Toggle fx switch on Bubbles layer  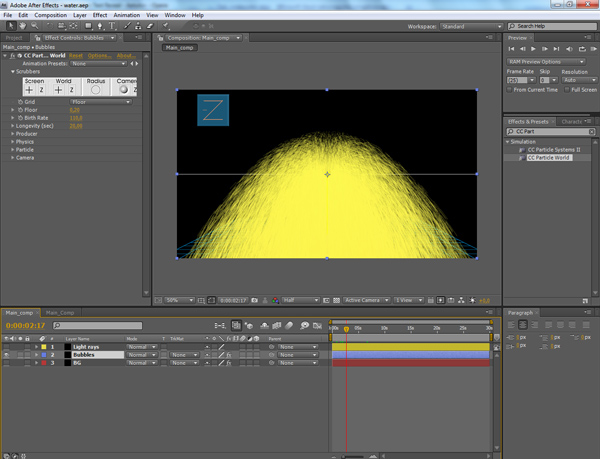pyautogui.click(x=229, y=355)
